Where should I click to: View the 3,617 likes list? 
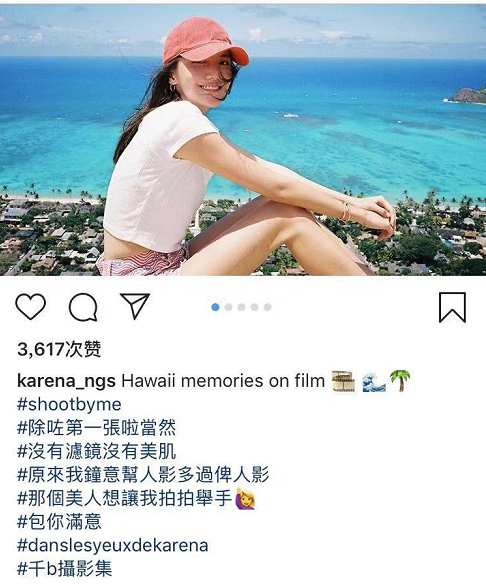[59, 349]
